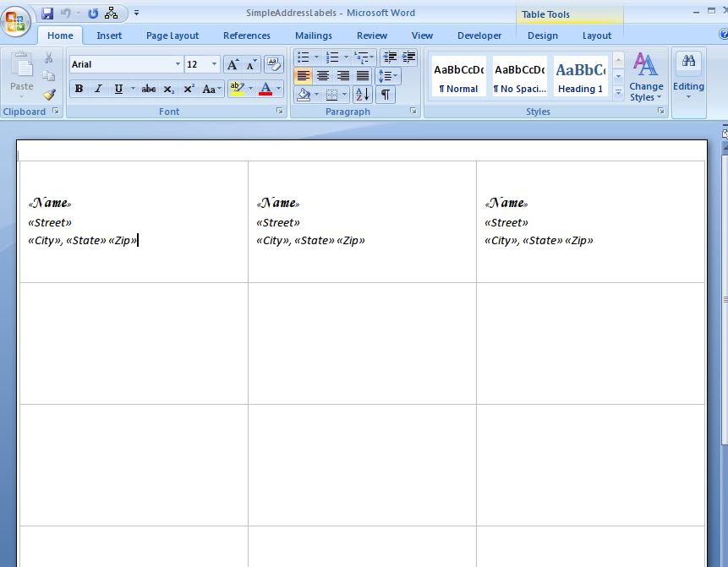Toggle Underline formatting

click(119, 89)
